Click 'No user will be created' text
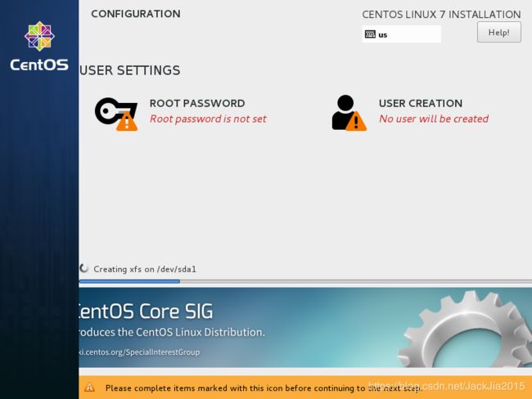This screenshot has height=399, width=532. point(434,119)
